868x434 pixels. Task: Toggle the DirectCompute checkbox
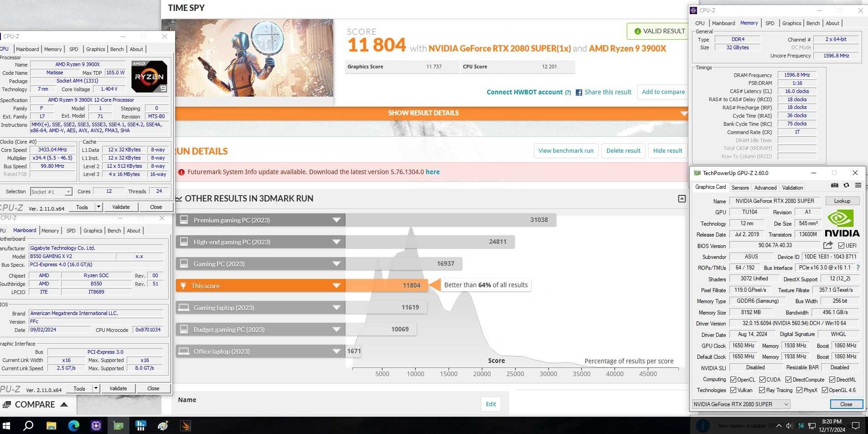[788, 380]
